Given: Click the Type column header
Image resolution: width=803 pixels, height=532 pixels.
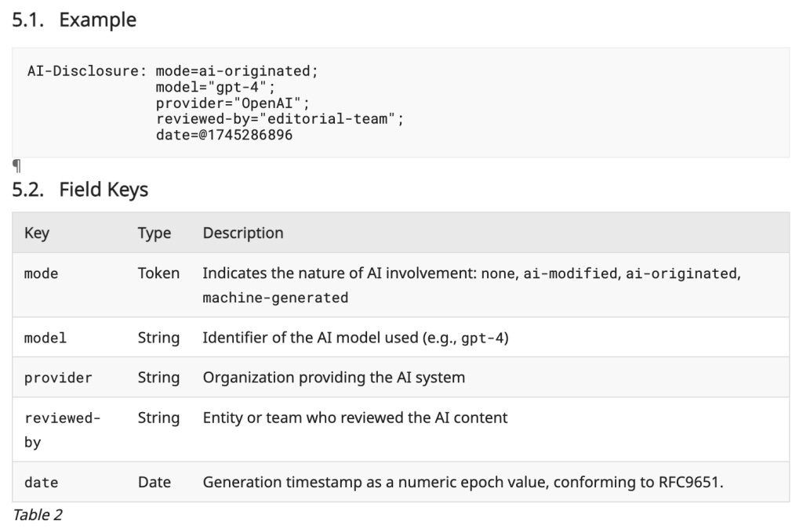Looking at the screenshot, I should pyautogui.click(x=154, y=233).
